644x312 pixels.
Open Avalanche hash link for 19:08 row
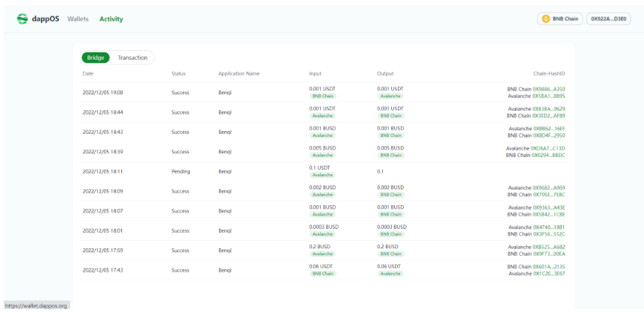(x=549, y=96)
